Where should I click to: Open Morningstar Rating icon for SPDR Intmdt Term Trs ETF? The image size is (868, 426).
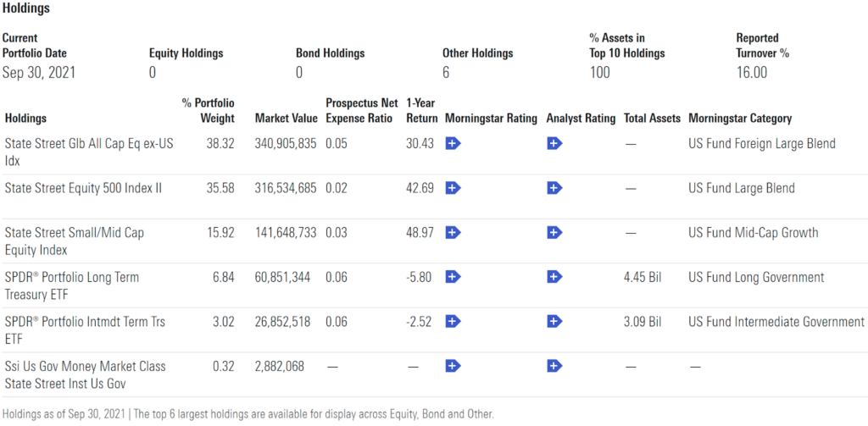click(453, 321)
